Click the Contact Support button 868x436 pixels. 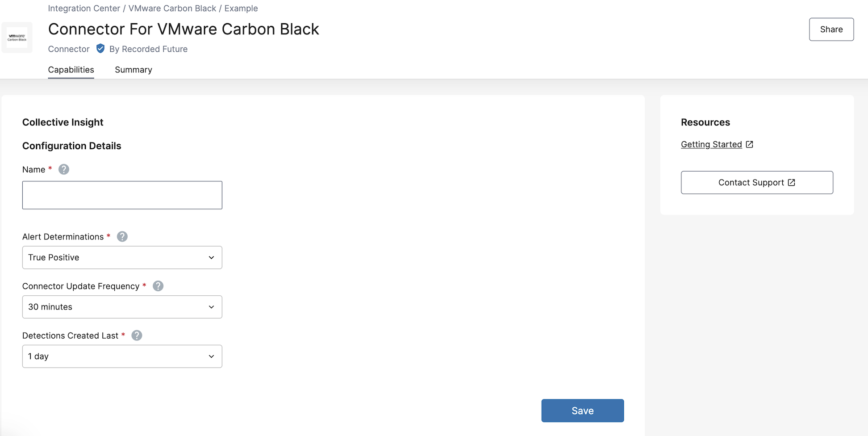756,183
